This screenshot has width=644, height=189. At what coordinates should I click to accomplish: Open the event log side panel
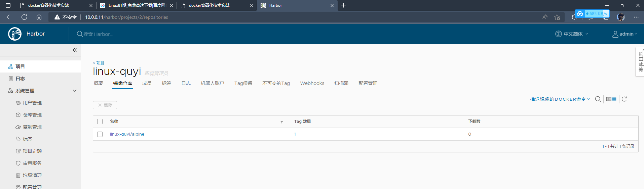(641, 62)
